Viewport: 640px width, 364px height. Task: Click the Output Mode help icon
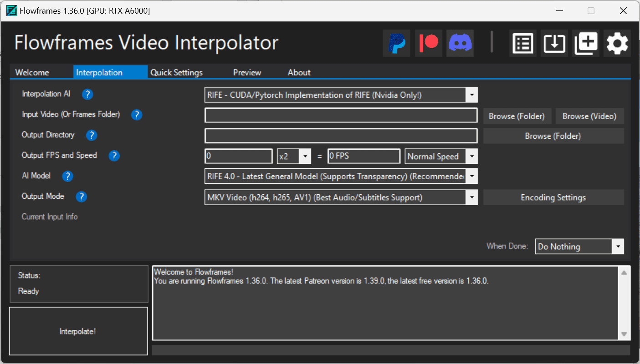(x=81, y=197)
